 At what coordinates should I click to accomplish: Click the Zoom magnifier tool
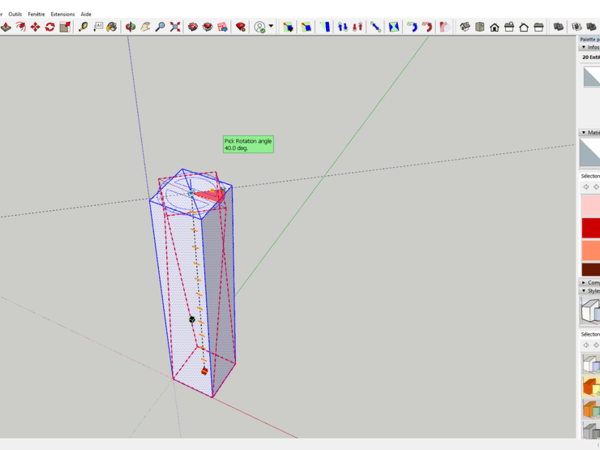(160, 27)
